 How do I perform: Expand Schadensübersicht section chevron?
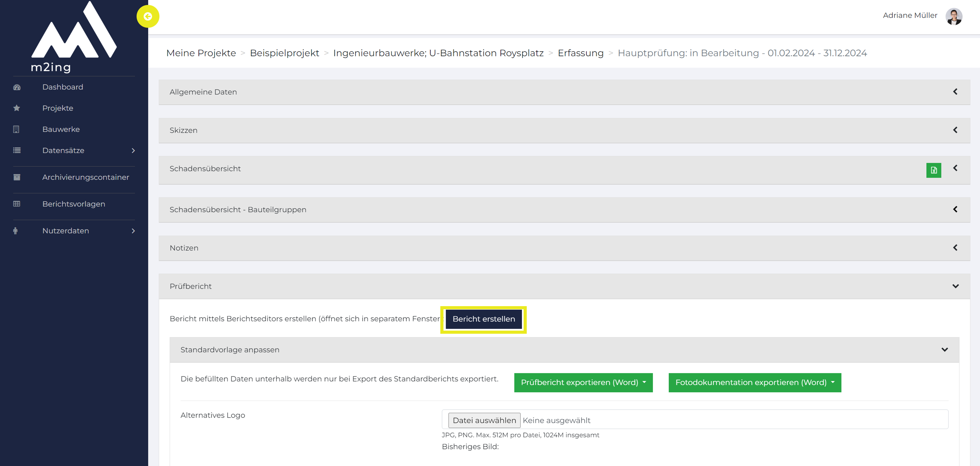955,168
